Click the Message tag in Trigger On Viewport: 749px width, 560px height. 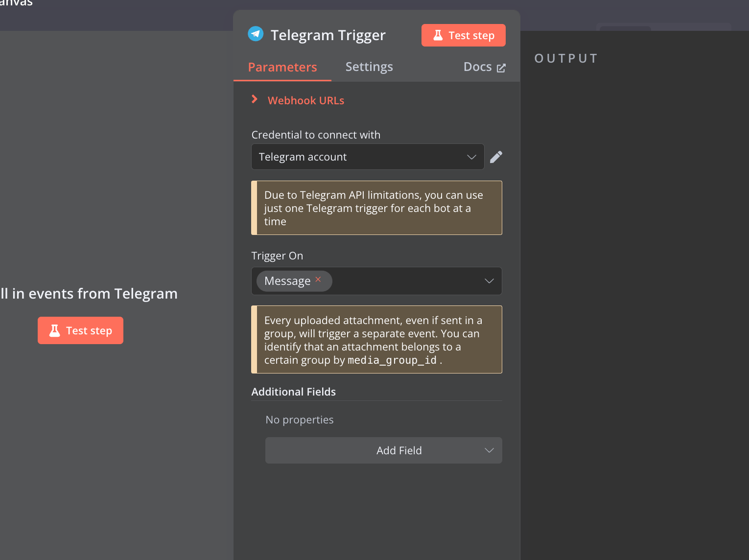click(288, 280)
